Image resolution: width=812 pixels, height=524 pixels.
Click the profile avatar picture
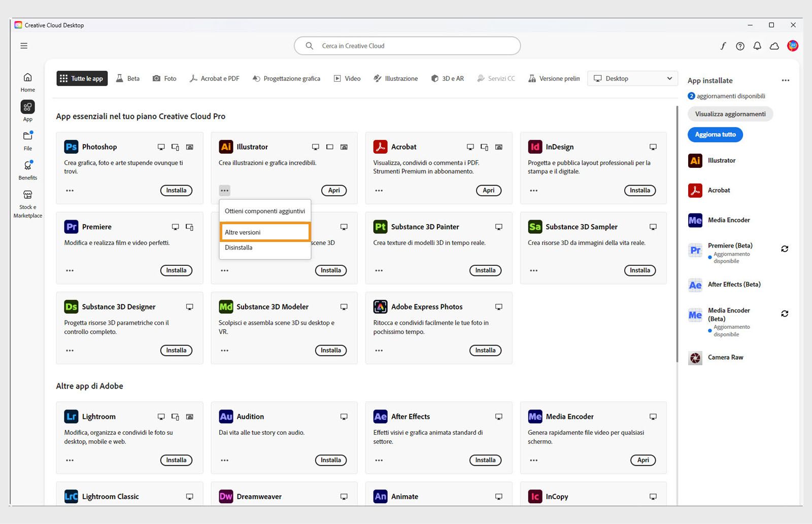[x=792, y=46]
